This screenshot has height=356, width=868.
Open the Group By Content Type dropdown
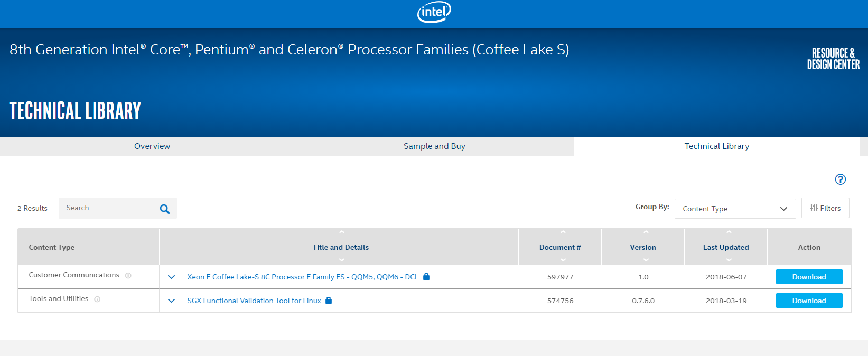[735, 209]
